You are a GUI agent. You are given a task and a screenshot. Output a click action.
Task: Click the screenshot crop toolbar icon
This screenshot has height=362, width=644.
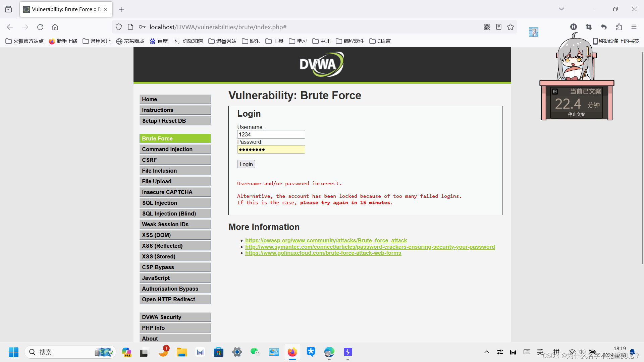point(589,27)
